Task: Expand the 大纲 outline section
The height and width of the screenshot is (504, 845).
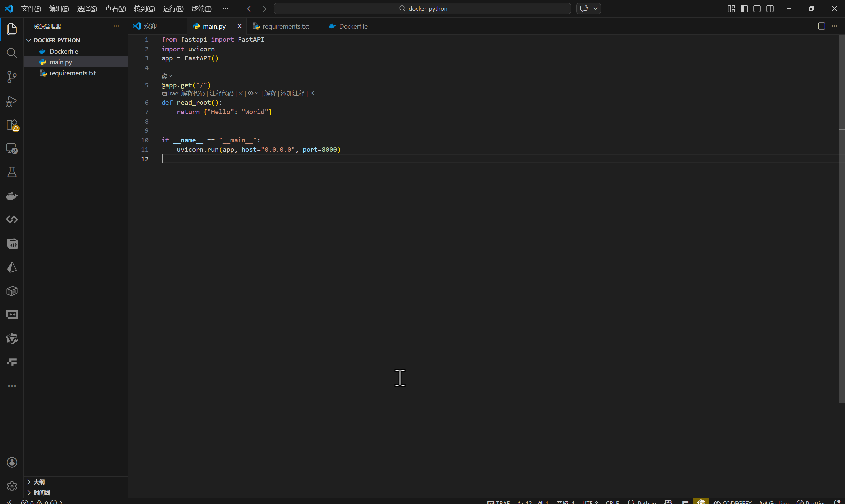Action: [75, 482]
